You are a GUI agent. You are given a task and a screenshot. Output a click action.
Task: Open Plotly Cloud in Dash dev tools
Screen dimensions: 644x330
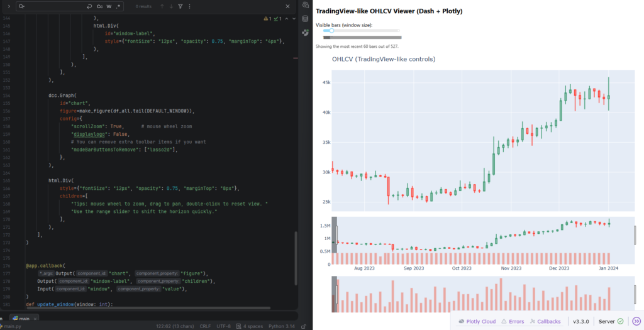tap(477, 321)
